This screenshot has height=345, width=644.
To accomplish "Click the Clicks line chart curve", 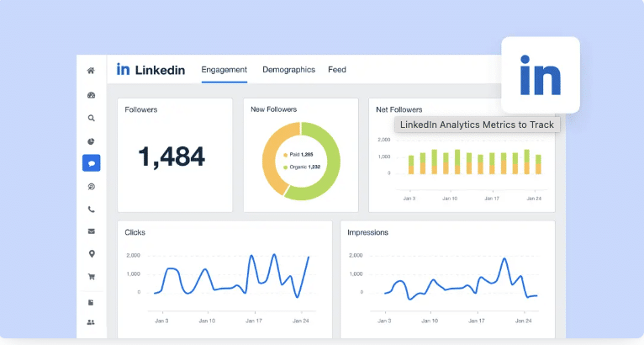I will [232, 275].
